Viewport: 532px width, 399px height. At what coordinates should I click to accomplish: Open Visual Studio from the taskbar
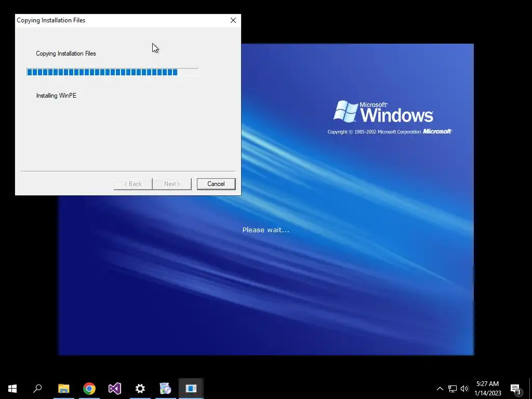click(x=115, y=389)
